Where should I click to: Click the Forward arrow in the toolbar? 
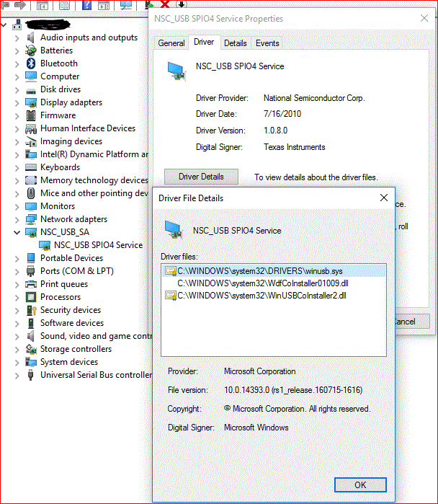20,4
